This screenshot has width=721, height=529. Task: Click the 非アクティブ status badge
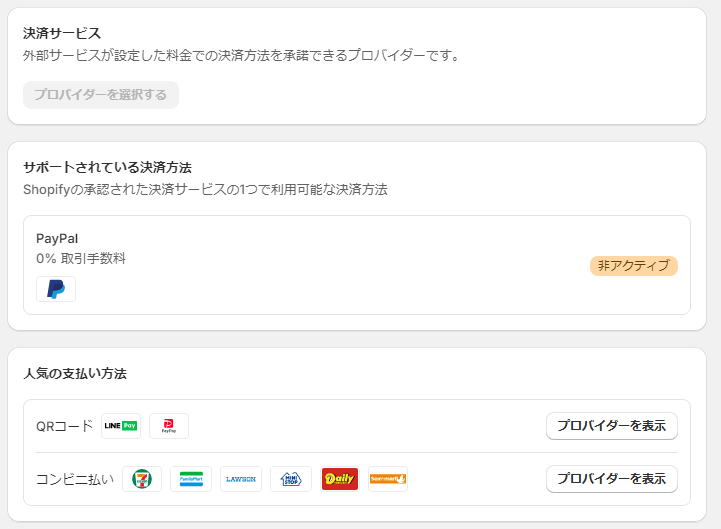coord(634,266)
